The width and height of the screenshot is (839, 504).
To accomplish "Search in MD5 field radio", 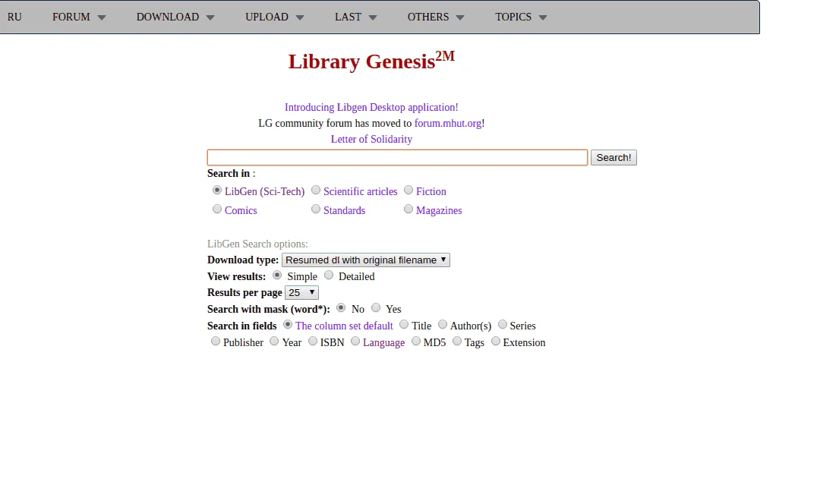I will (x=416, y=341).
